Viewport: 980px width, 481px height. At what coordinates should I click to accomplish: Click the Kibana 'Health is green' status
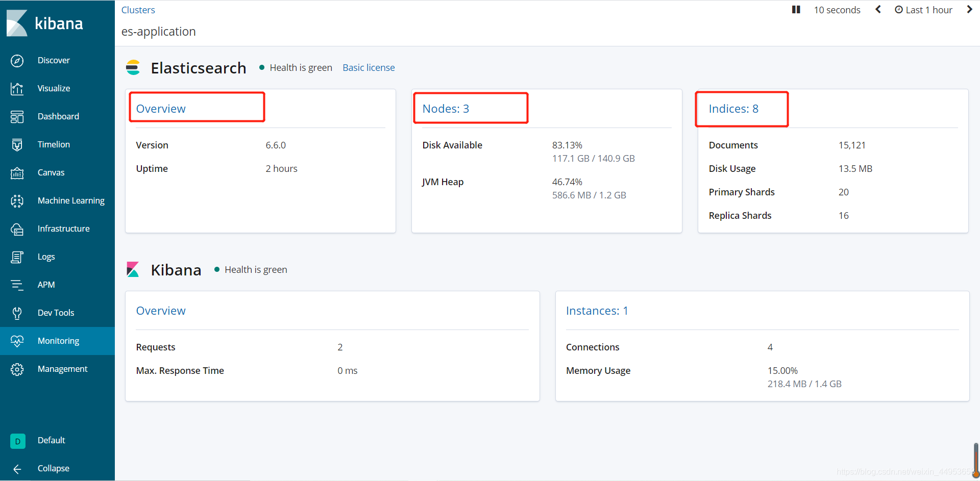[256, 269]
